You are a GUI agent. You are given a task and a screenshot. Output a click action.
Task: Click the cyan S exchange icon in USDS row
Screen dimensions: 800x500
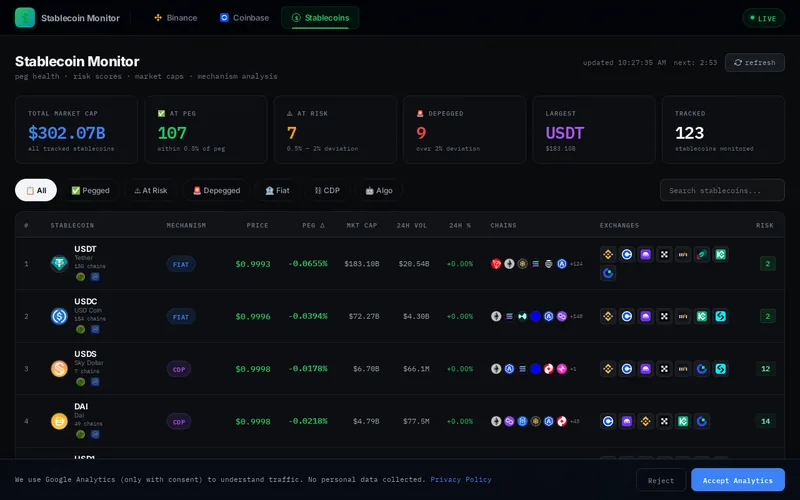point(721,369)
